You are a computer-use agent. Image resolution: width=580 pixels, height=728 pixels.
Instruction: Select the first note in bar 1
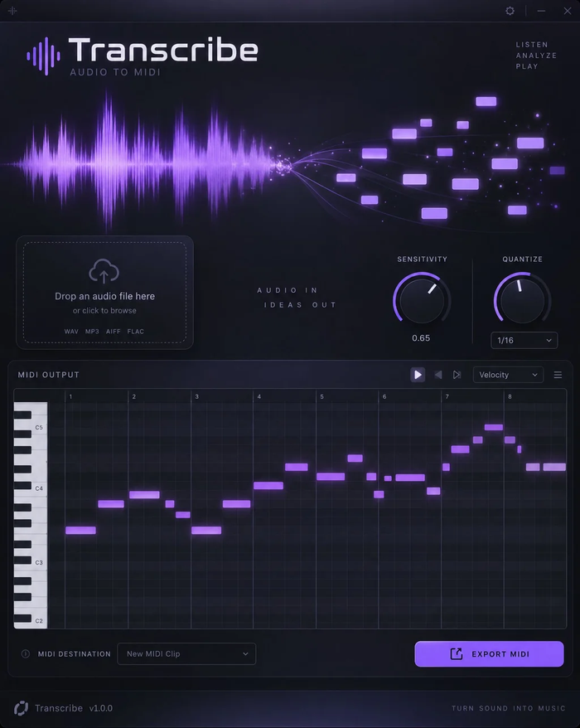[80, 530]
